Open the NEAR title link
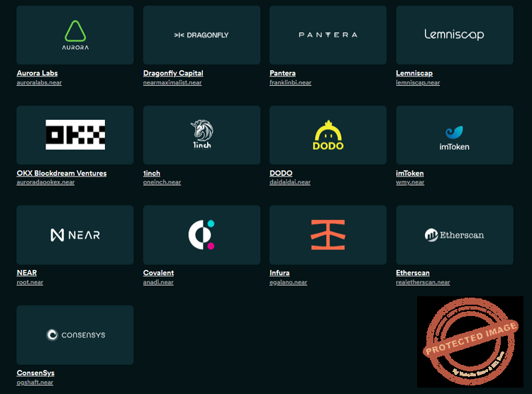 26,273
